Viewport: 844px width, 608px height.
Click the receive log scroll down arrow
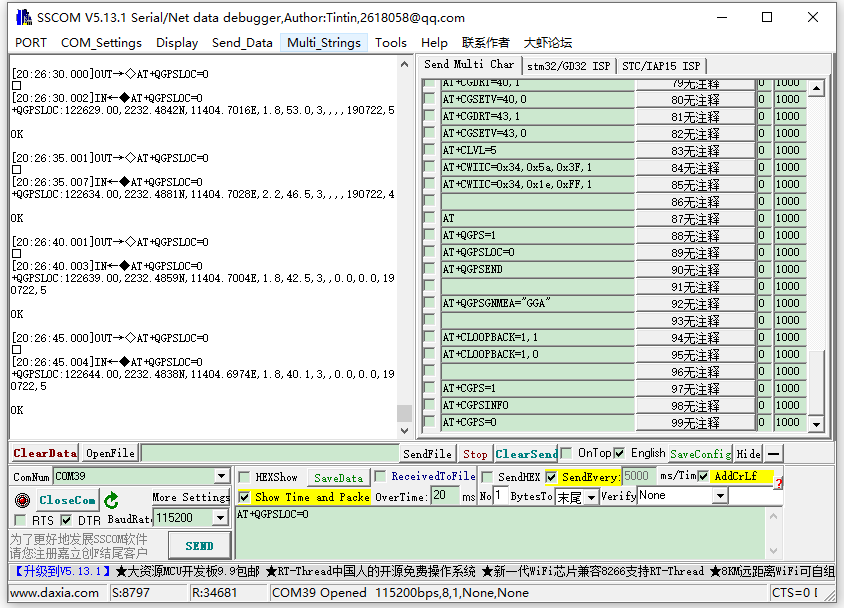(x=405, y=430)
